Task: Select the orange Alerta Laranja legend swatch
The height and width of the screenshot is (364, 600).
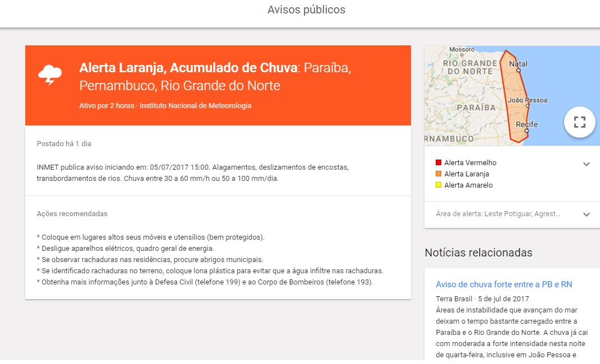Action: click(439, 174)
